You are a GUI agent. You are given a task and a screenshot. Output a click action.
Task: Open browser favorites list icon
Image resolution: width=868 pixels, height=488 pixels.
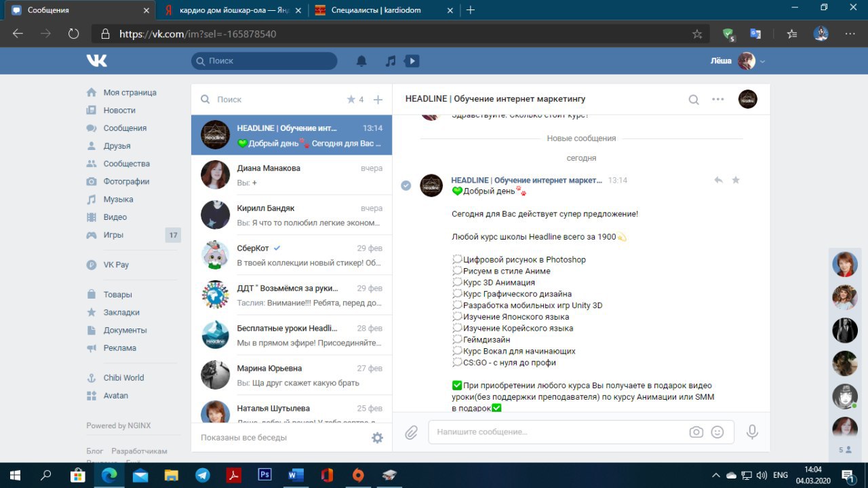[791, 34]
